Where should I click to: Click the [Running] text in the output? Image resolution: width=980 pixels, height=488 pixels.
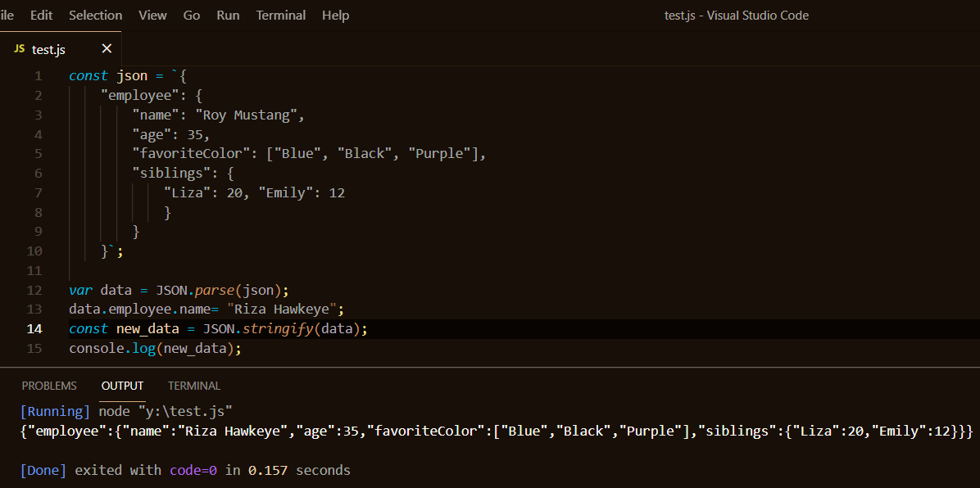(x=55, y=411)
